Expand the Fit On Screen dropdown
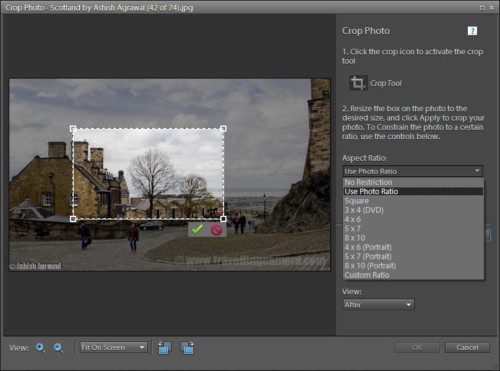Image resolution: width=500 pixels, height=371 pixels. (113, 348)
